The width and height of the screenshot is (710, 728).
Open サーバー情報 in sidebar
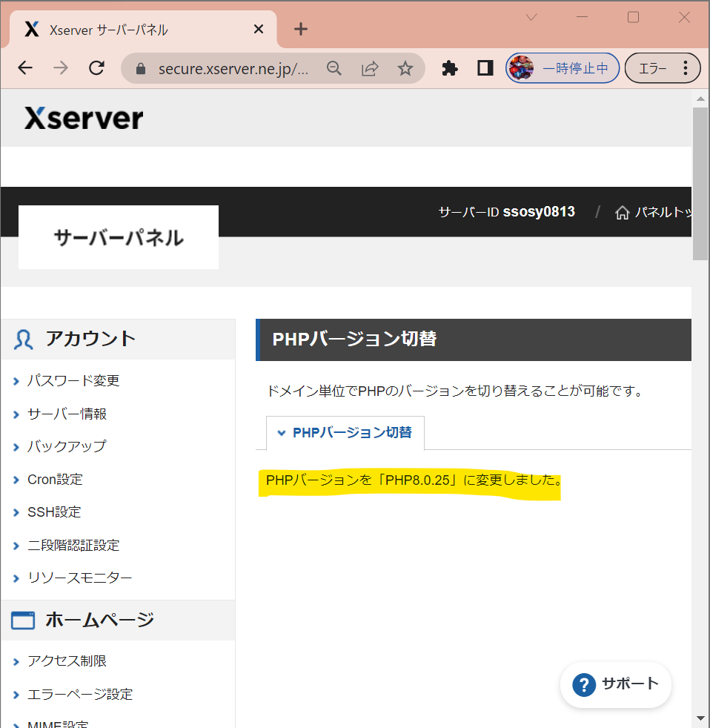point(67,414)
